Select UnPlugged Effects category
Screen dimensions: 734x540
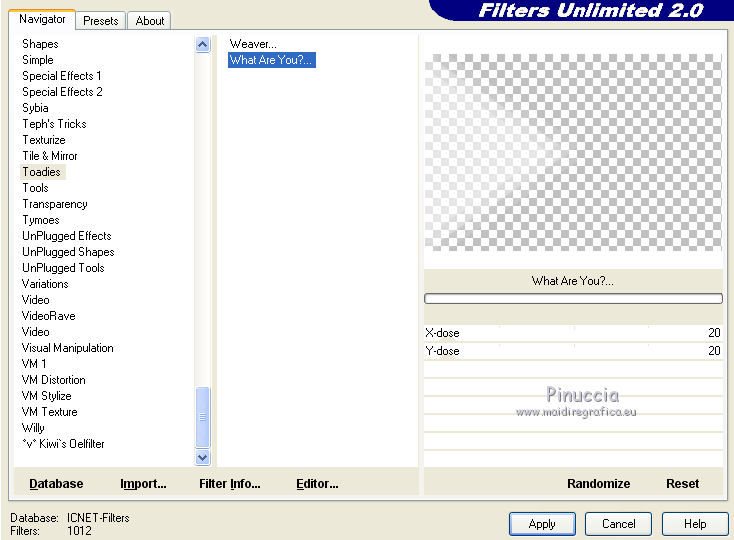(x=66, y=236)
